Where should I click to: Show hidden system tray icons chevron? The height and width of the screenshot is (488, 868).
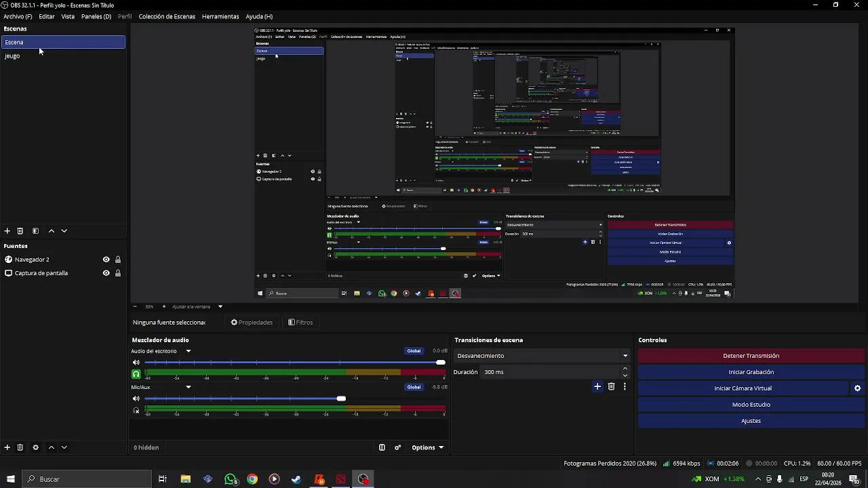(757, 479)
